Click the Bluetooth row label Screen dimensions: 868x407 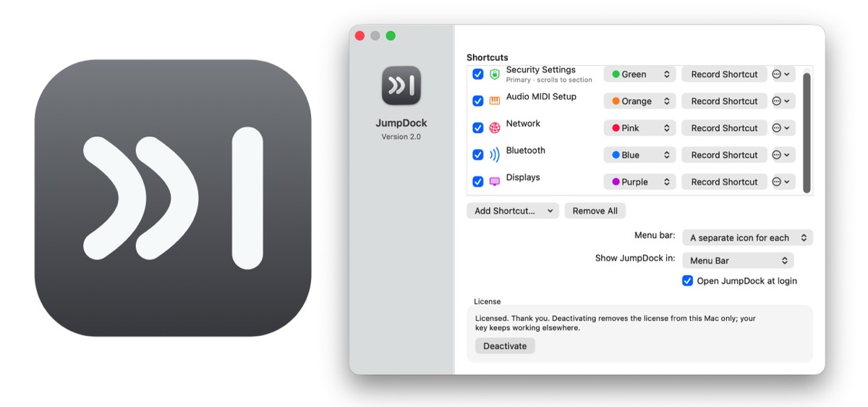tap(526, 150)
